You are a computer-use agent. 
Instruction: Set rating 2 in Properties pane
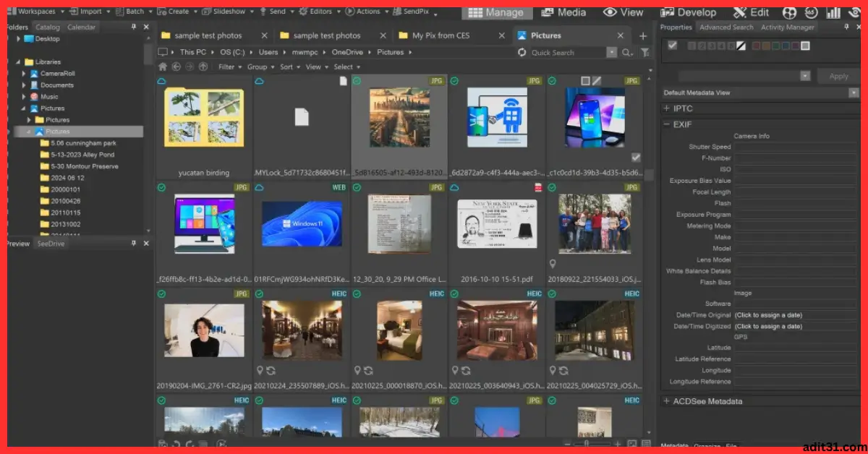click(x=700, y=46)
